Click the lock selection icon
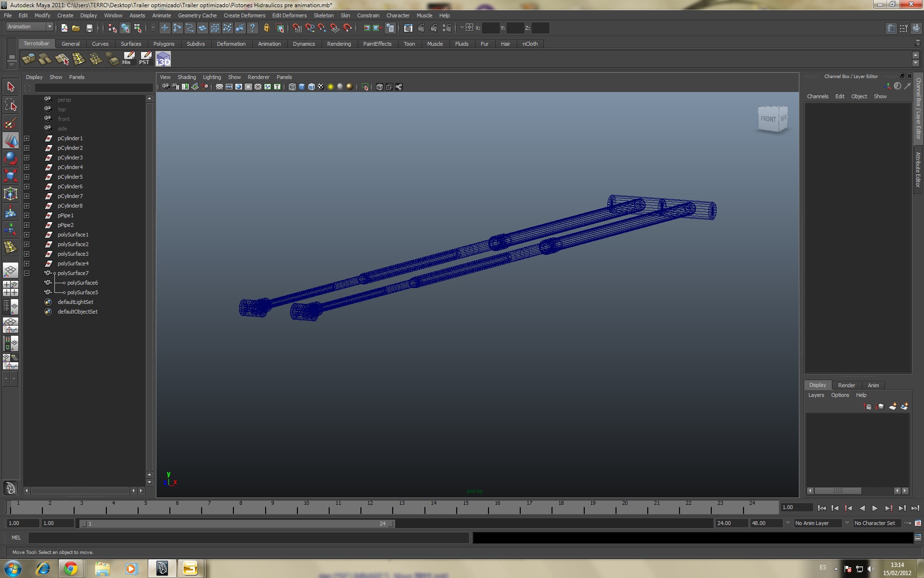924x578 pixels. click(x=266, y=28)
